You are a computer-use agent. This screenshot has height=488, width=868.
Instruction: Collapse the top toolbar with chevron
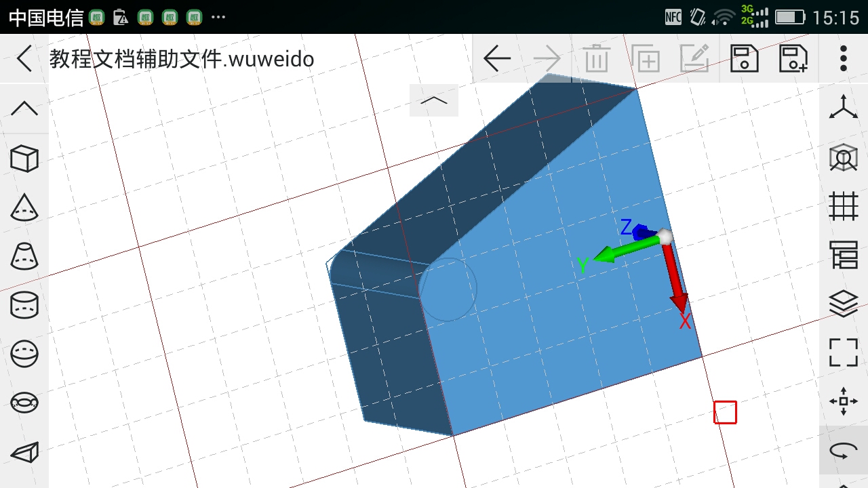(x=434, y=100)
